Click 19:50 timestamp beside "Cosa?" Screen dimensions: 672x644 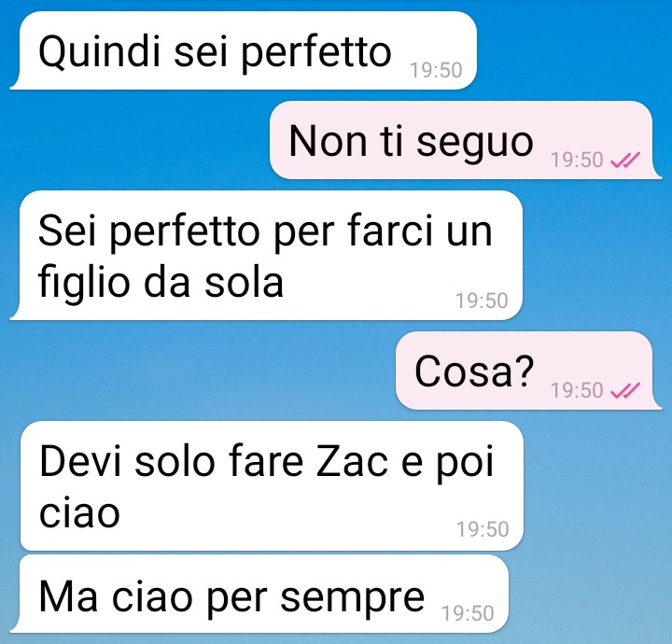coord(577,390)
